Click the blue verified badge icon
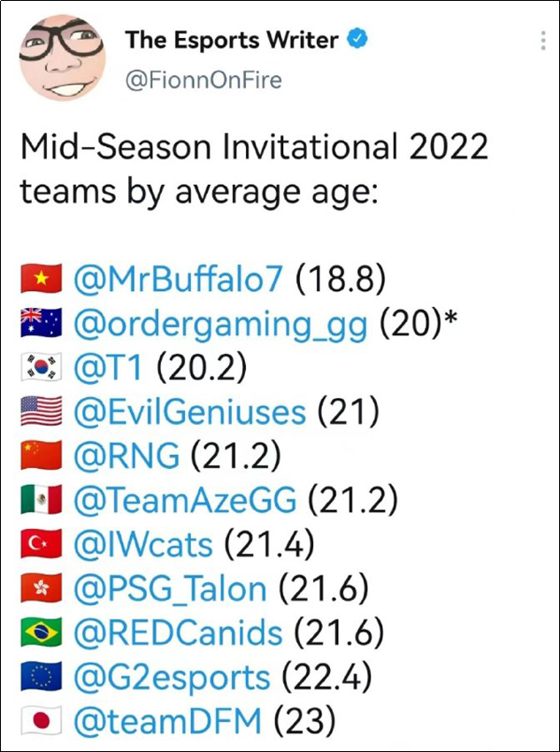Image resolution: width=560 pixels, height=752 pixels. pyautogui.click(x=357, y=40)
